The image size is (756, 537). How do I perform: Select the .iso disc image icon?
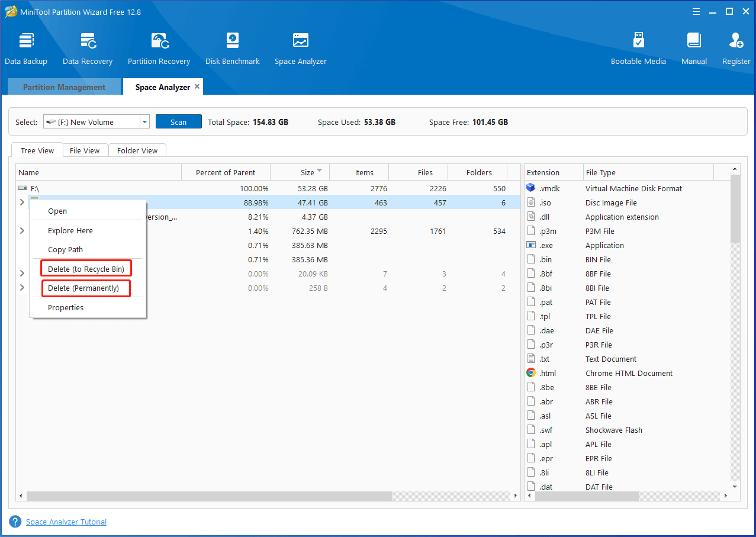[530, 202]
